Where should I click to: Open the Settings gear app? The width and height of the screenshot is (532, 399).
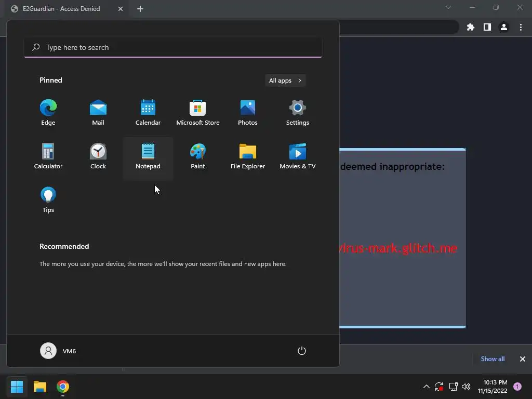click(298, 113)
